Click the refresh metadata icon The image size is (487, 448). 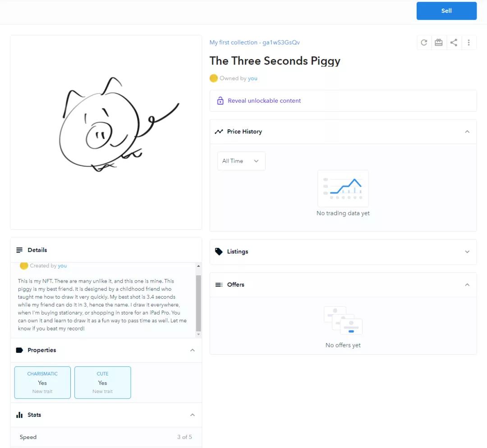(x=424, y=42)
